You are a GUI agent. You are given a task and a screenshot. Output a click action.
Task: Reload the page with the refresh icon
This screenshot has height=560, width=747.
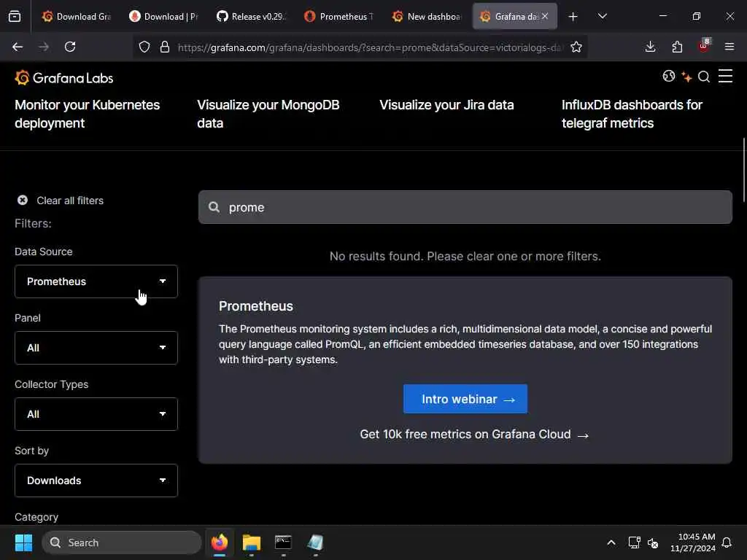pyautogui.click(x=70, y=47)
